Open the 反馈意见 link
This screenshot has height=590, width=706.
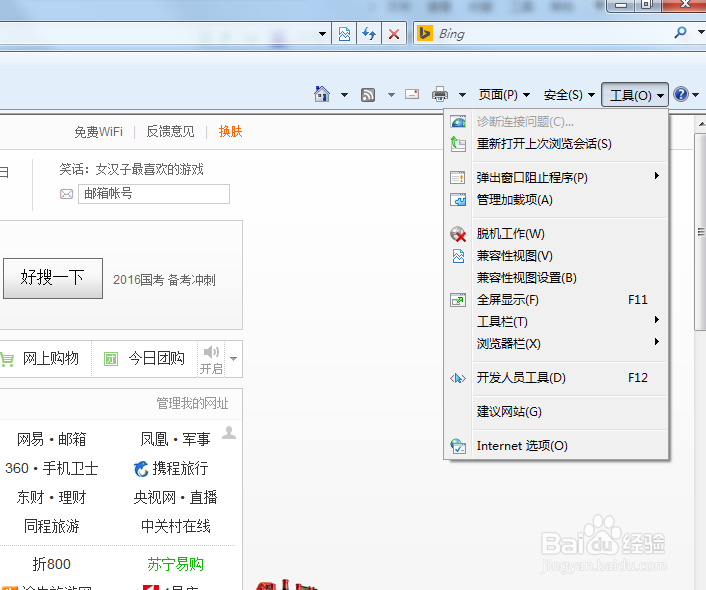click(170, 132)
